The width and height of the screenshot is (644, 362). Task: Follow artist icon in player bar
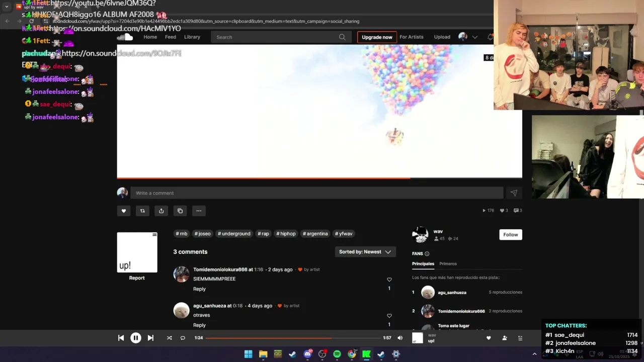[x=505, y=338]
